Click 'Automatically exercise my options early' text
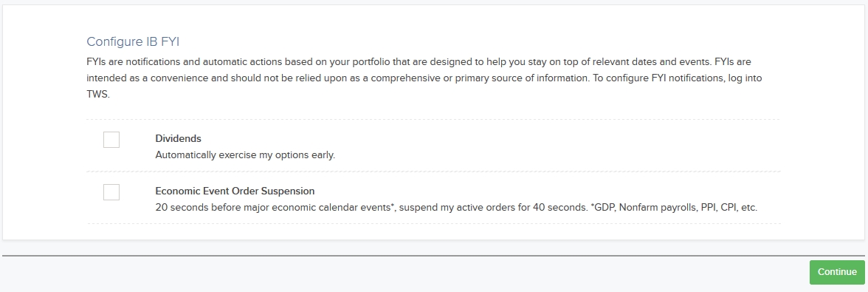Image resolution: width=868 pixels, height=292 pixels. click(245, 155)
